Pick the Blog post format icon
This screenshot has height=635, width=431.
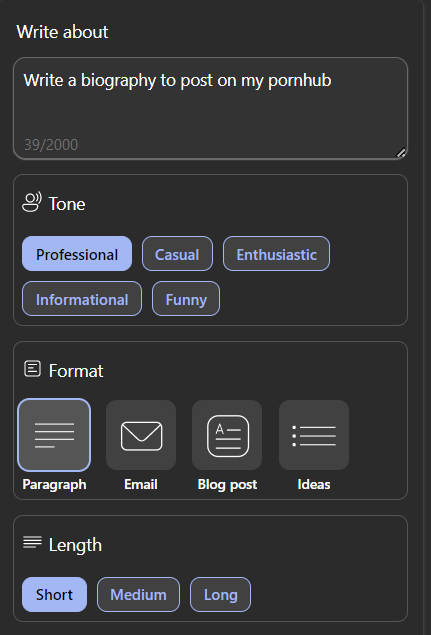(x=227, y=435)
